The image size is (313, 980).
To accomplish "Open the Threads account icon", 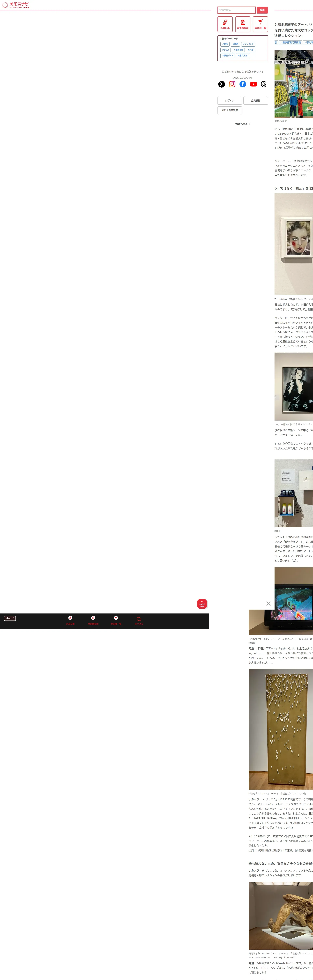I will coord(264,84).
